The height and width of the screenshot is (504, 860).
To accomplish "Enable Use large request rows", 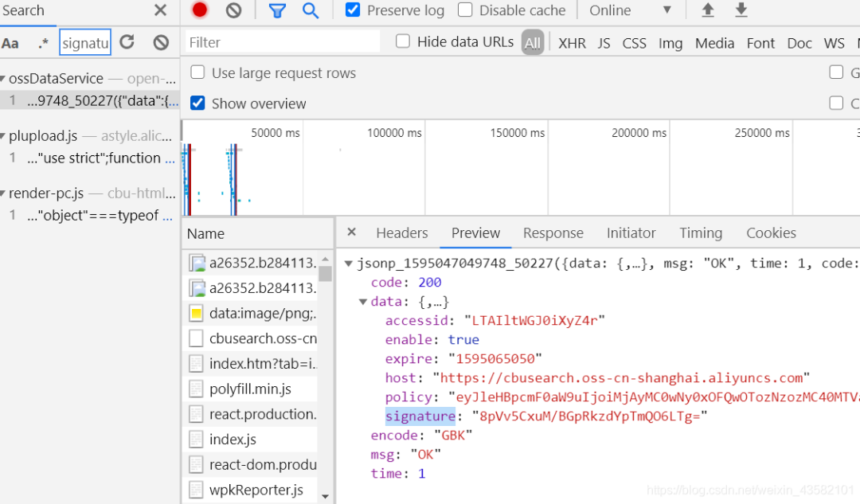I will (197, 72).
